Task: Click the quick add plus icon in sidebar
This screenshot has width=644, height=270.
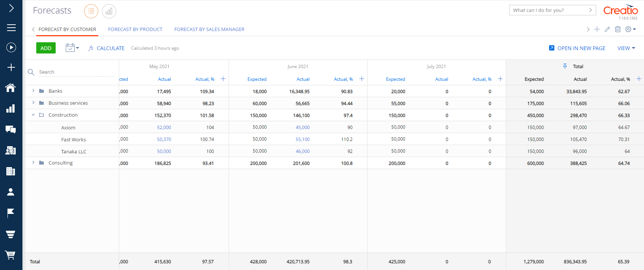Action: click(11, 67)
